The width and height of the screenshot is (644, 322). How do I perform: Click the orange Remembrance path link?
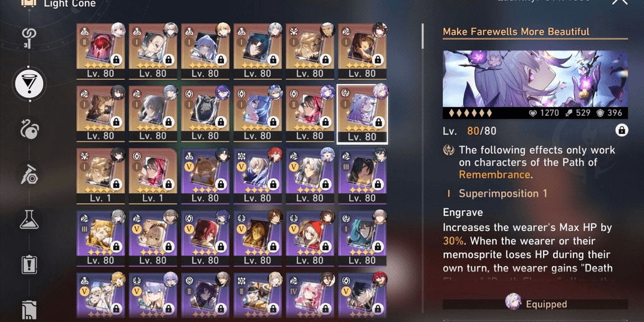coord(494,175)
